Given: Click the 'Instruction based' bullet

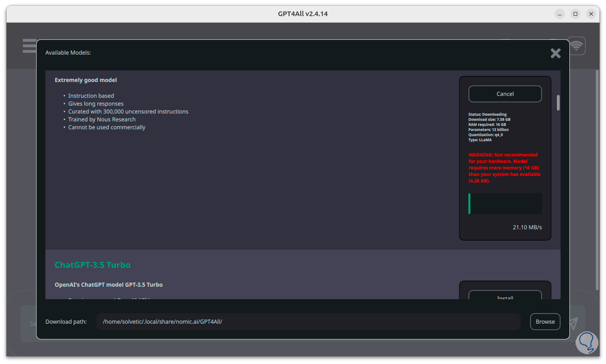Looking at the screenshot, I should (91, 96).
